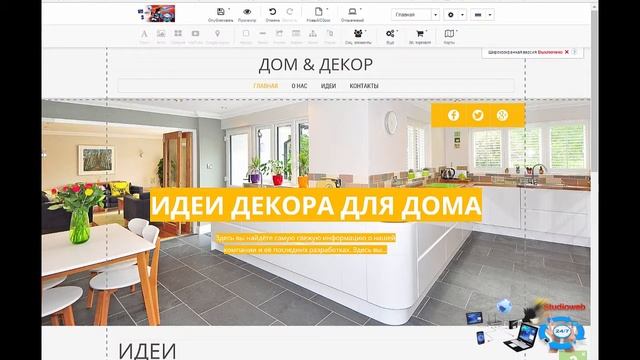The height and width of the screenshot is (360, 640).
Task: Open the КОНТАКТЫ site menu item
Action: pyautogui.click(x=364, y=86)
